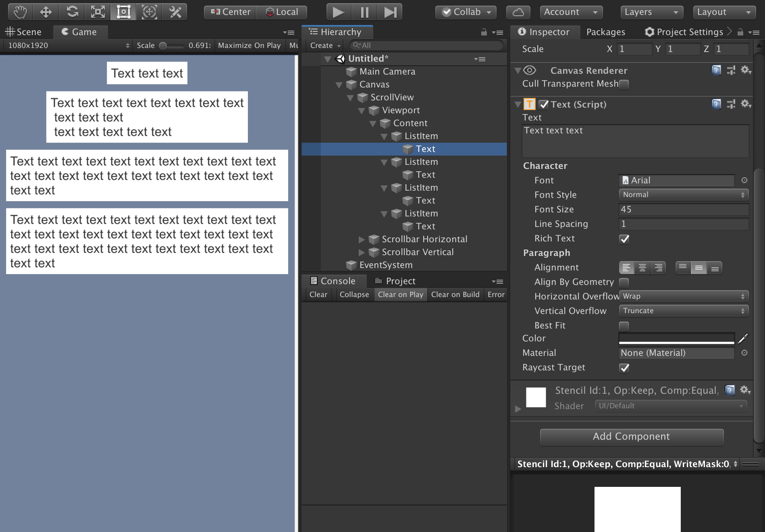
Task: Toggle Maximize On Play
Action: click(x=249, y=46)
